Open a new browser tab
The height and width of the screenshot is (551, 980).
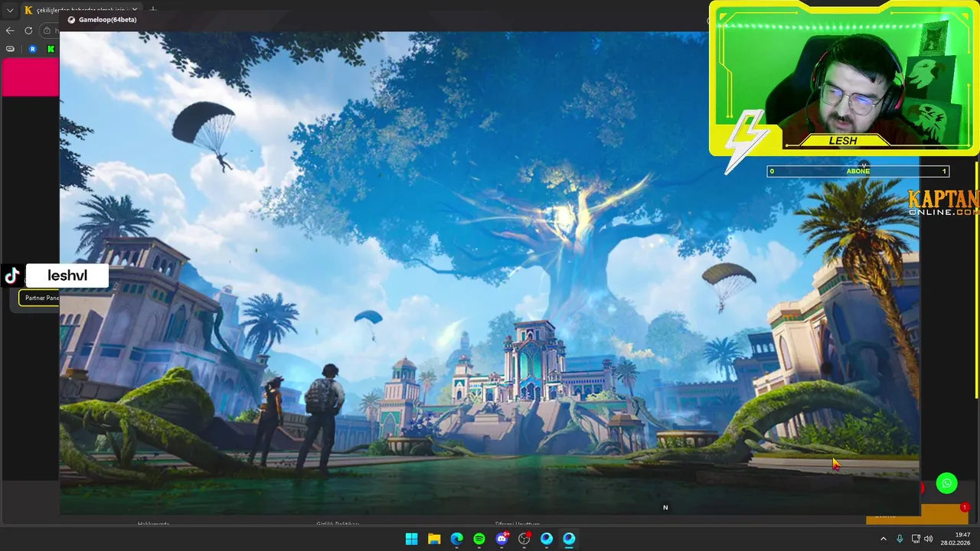tap(153, 10)
